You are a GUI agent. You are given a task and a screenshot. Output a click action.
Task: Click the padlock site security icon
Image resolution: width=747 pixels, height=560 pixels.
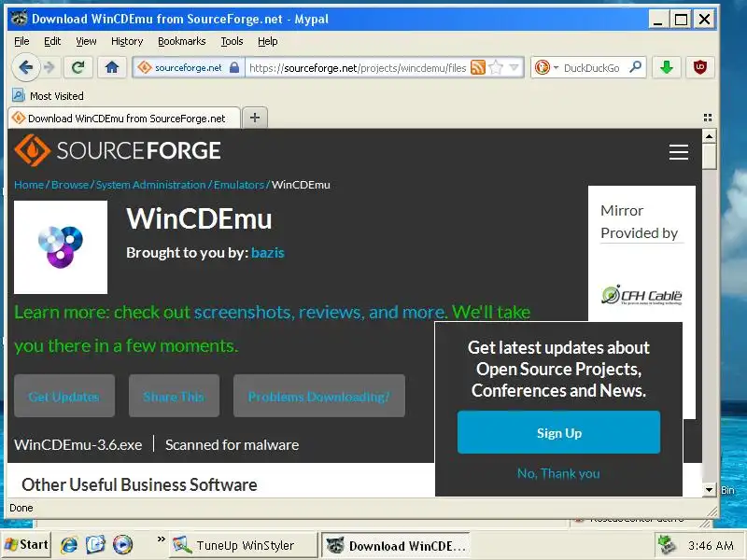(x=234, y=67)
